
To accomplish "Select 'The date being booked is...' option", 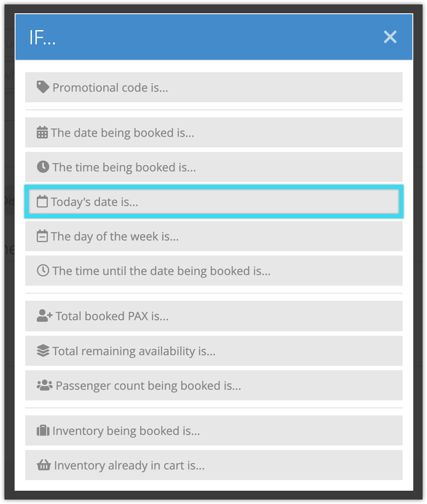I will coord(214,132).
